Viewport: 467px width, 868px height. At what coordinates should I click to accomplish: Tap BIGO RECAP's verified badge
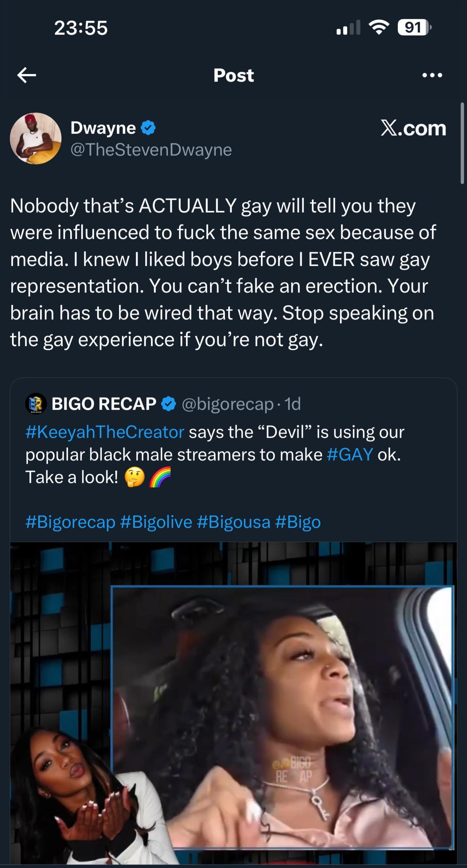click(169, 404)
